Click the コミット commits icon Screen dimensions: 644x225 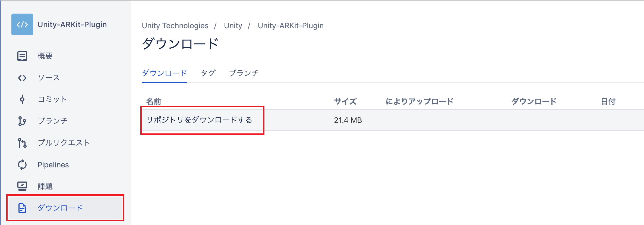[22, 99]
